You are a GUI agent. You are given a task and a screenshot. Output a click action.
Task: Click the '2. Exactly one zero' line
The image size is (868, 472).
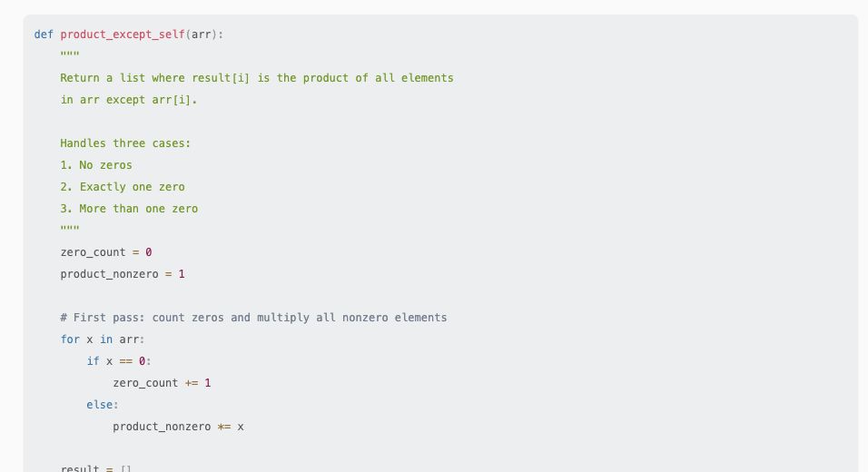pos(123,187)
